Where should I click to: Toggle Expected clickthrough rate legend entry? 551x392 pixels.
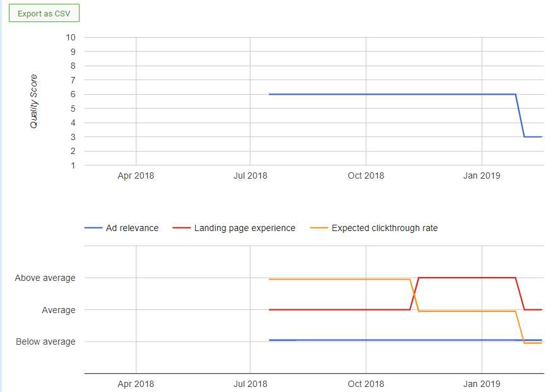384,228
